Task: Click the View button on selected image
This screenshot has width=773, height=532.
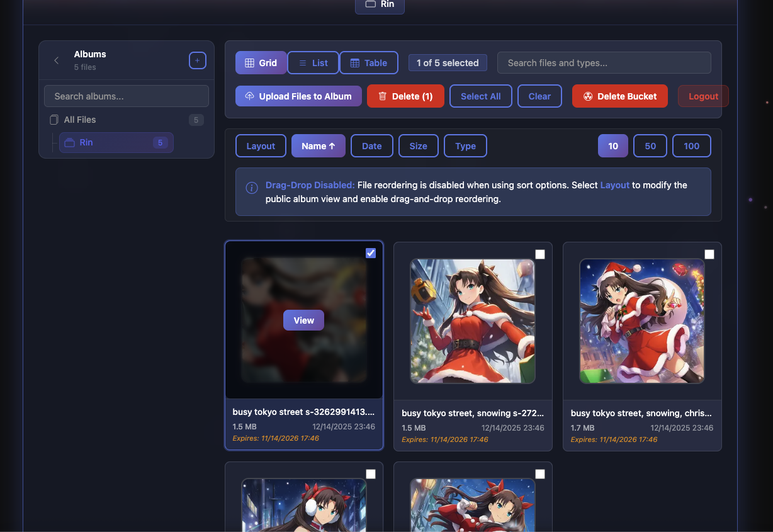Action: 303,320
